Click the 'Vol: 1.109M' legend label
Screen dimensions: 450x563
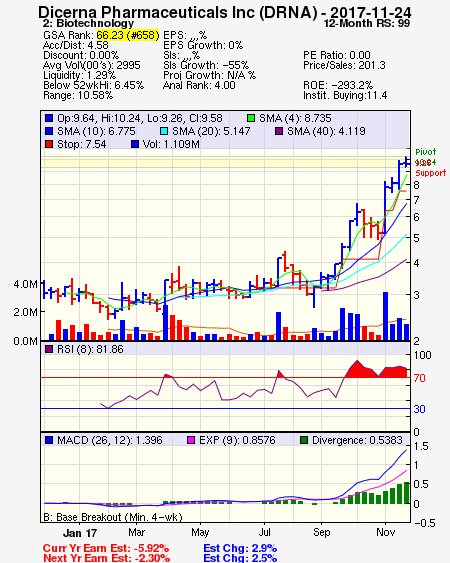(x=171, y=144)
